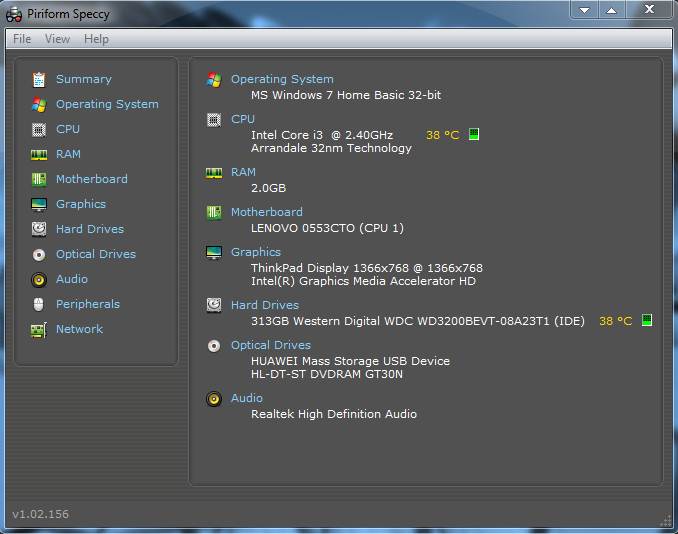This screenshot has height=534, width=678.
Task: Click the Summary clipboard icon in sidebar
Action: (39, 80)
